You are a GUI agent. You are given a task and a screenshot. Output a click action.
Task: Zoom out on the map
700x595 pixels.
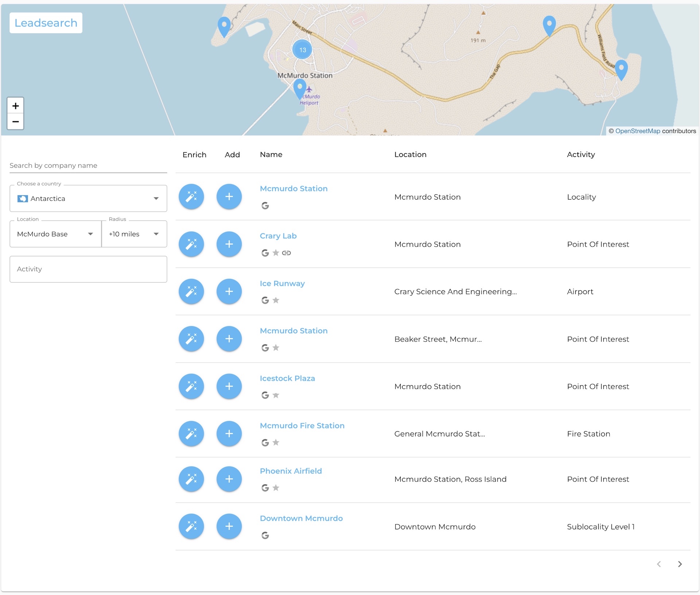(x=15, y=121)
